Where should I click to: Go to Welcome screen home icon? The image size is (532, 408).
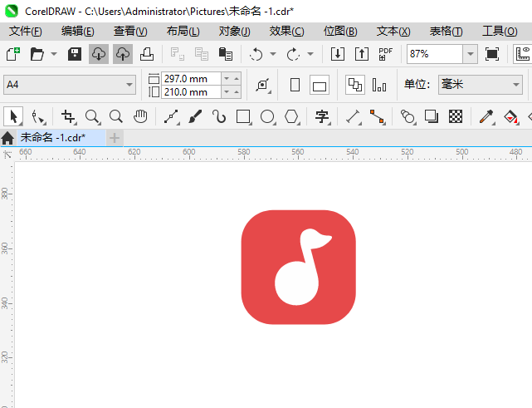(x=7, y=138)
